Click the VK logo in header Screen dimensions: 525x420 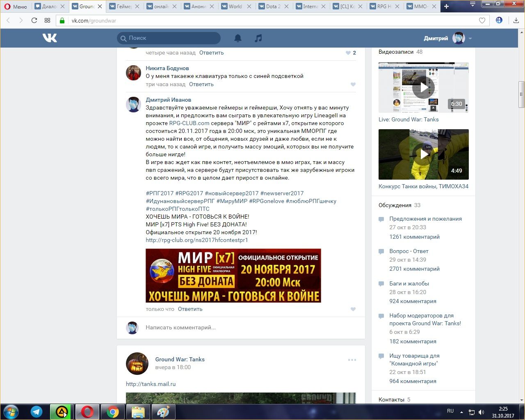point(50,38)
